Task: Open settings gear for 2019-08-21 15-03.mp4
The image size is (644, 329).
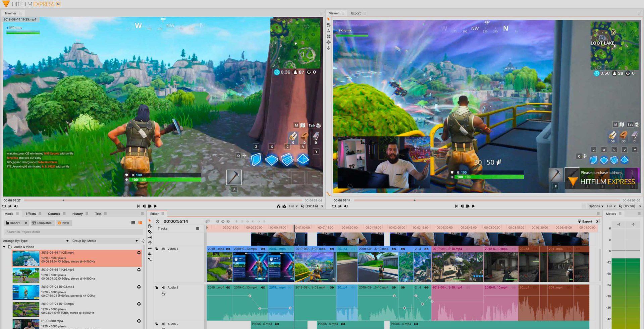Action: [x=139, y=287]
